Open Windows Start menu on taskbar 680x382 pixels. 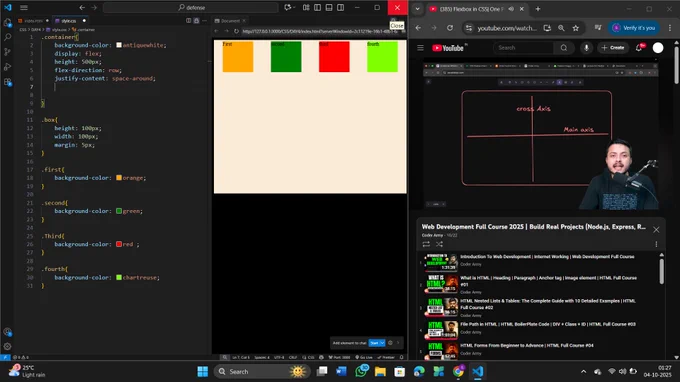203,372
